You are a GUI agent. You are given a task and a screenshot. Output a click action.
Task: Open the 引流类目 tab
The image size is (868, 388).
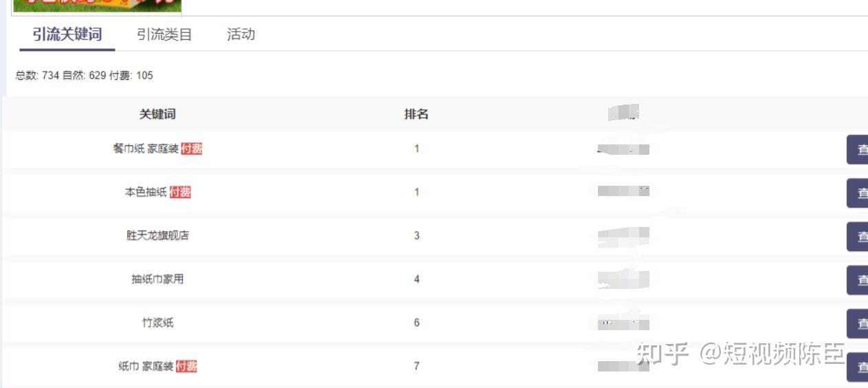pyautogui.click(x=164, y=34)
